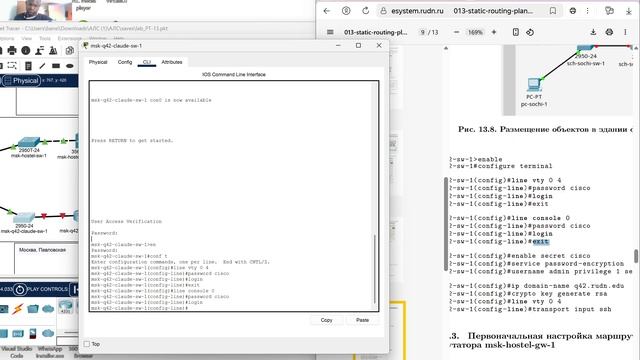Rotate the PDF document
Viewport: 640px width, 360px height.
tap(530, 32)
